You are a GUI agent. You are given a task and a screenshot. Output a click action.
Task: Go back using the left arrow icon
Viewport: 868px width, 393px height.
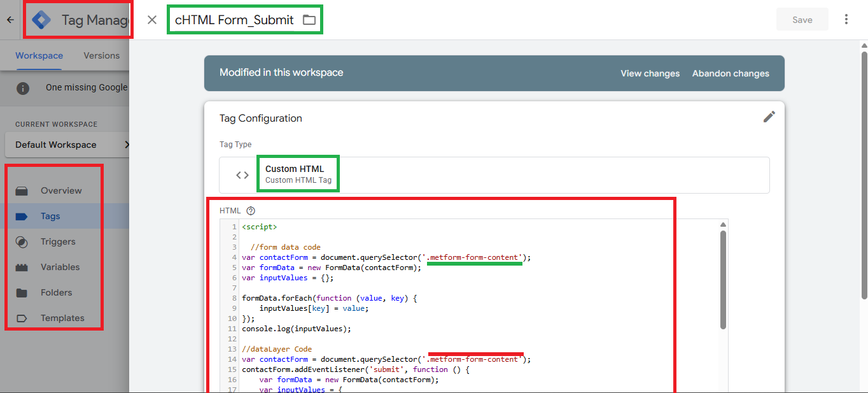pos(10,20)
